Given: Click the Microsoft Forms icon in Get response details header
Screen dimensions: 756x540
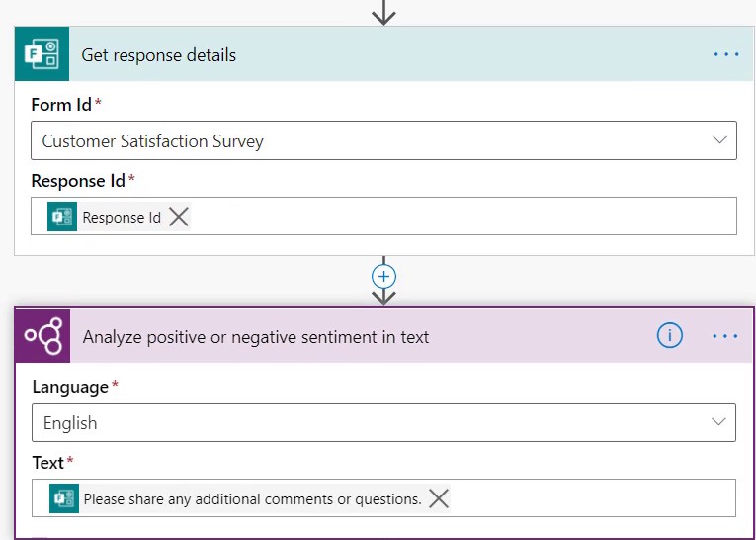Looking at the screenshot, I should [x=42, y=54].
